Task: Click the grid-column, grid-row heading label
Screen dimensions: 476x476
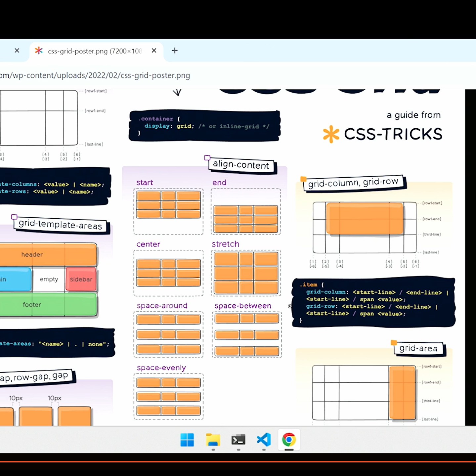Action: click(353, 183)
